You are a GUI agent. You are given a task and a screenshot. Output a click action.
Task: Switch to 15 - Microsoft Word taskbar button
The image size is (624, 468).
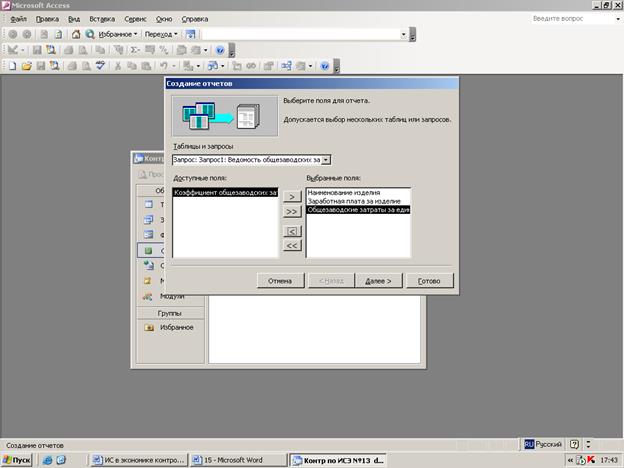238,460
